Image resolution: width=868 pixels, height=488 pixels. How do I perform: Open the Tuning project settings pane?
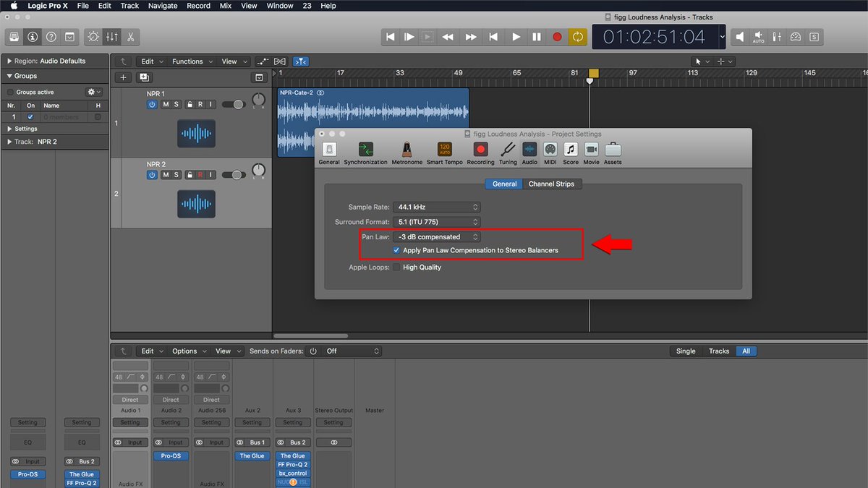[x=508, y=153]
